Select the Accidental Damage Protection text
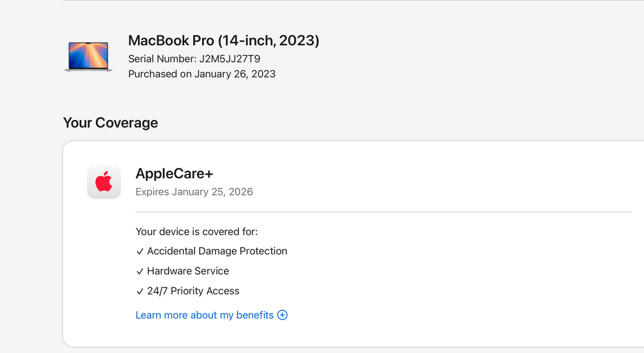Viewport: 644px width, 353px height. tap(217, 251)
